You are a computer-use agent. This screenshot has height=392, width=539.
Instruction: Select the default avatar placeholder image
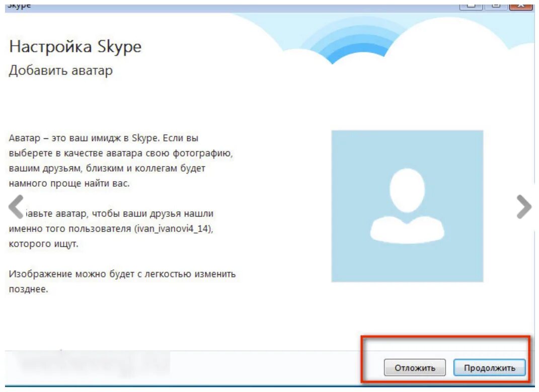(407, 206)
